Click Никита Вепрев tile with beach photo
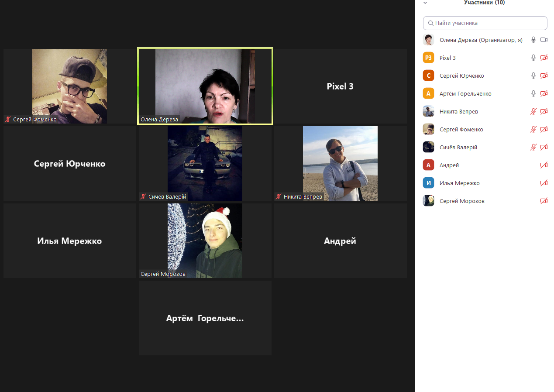The image size is (554, 392). 341,164
